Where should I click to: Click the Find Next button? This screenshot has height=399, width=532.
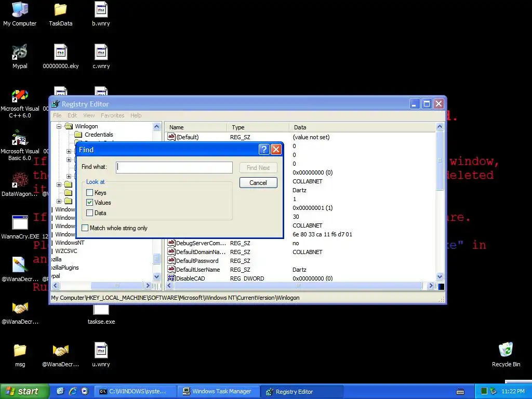tap(258, 168)
